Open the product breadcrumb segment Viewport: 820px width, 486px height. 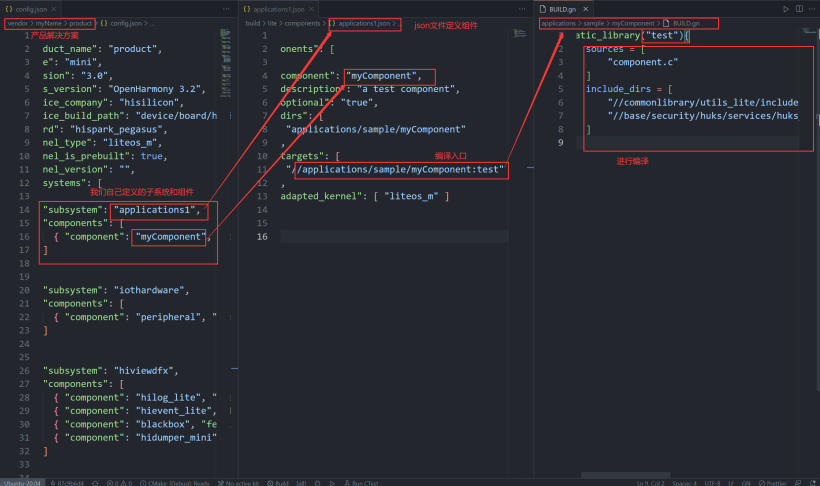81,24
